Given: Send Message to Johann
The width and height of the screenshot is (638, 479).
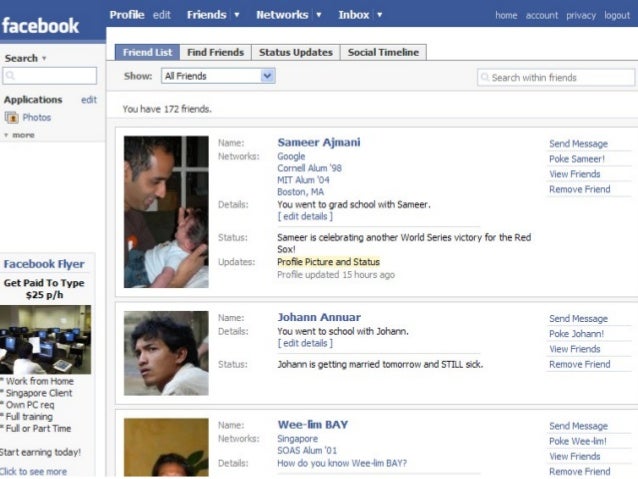Looking at the screenshot, I should coord(578,319).
